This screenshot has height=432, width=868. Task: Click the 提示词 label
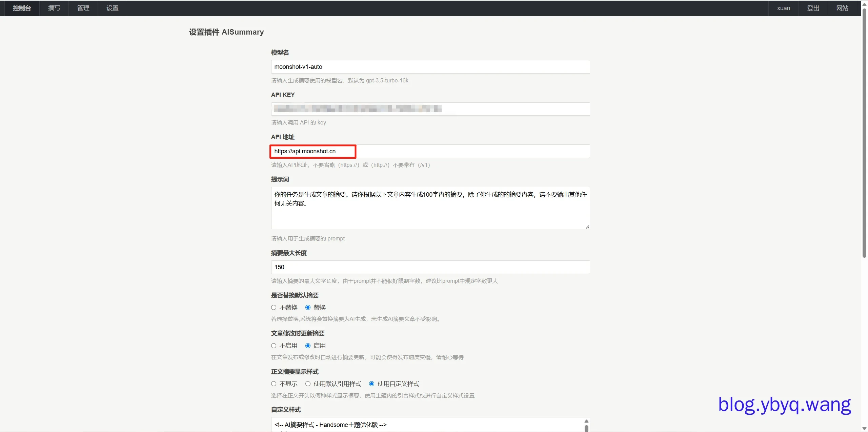pyautogui.click(x=280, y=179)
